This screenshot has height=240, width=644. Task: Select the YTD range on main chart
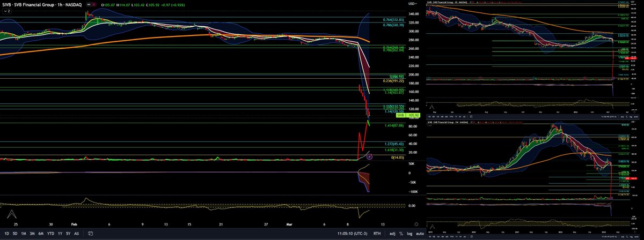(52, 234)
